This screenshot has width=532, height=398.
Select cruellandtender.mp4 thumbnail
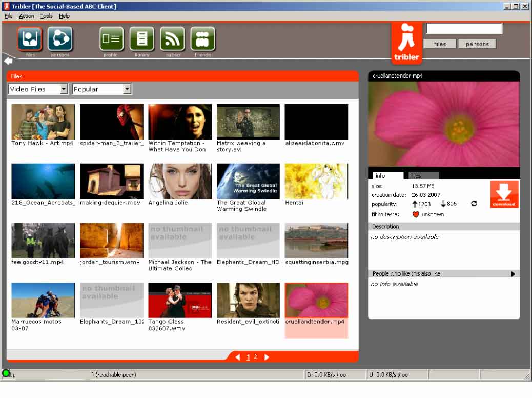(317, 300)
